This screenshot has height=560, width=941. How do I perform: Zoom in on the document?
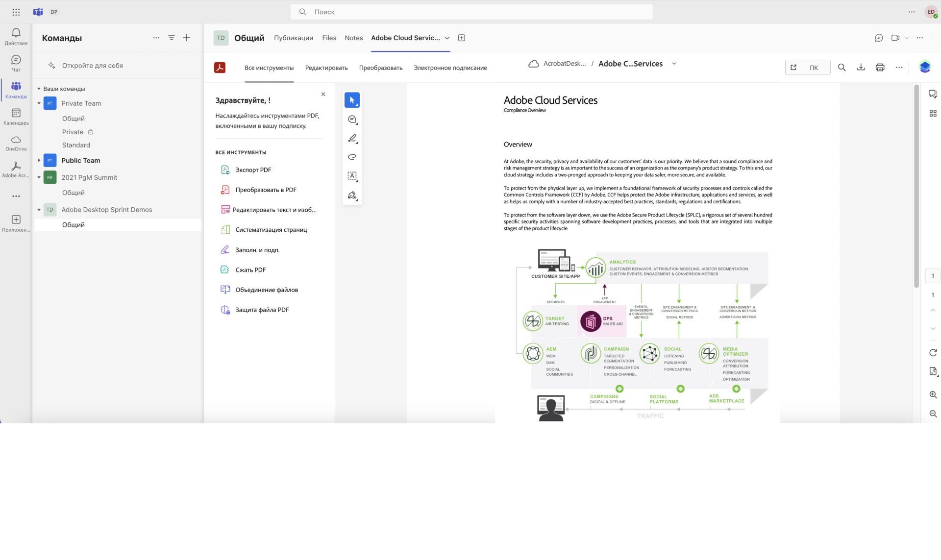click(x=933, y=394)
